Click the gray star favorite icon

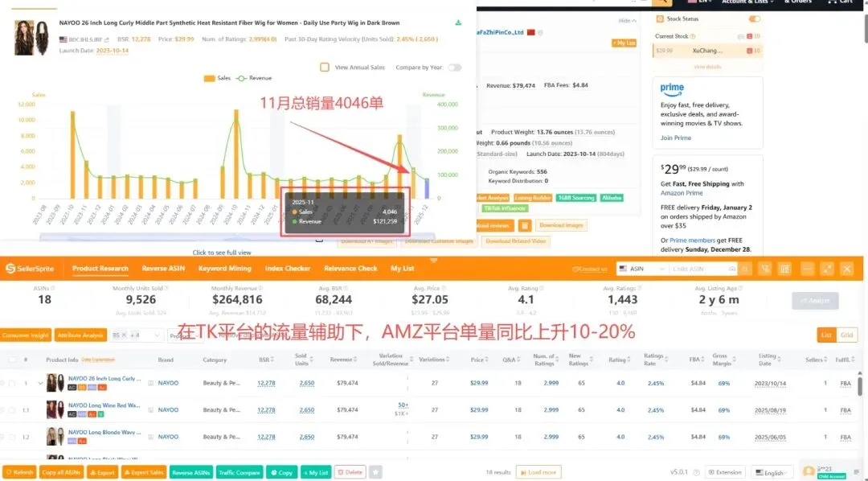point(376,473)
